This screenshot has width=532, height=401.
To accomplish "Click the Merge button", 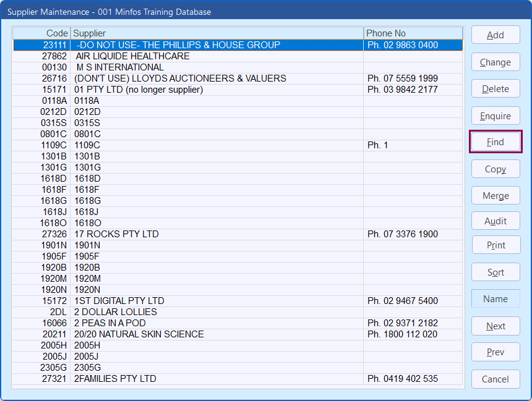I will pyautogui.click(x=496, y=196).
